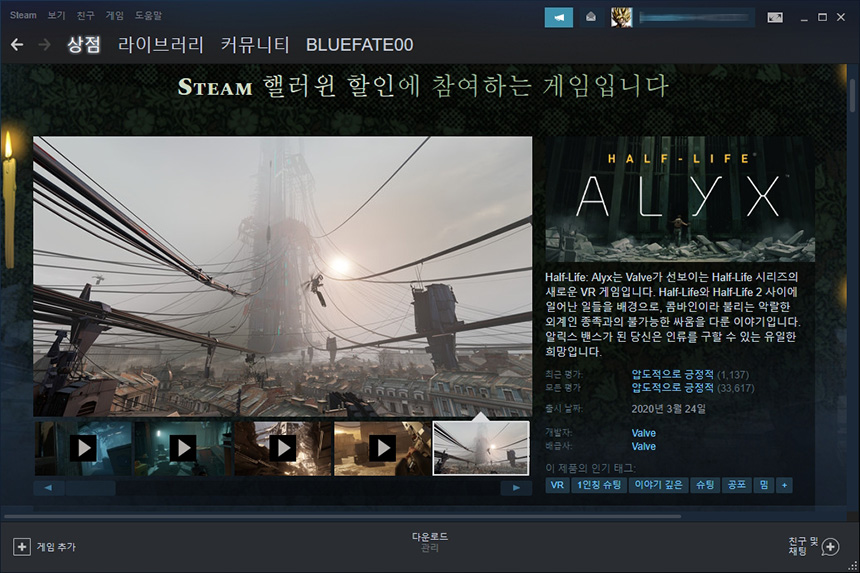Open the announcements megaphone icon
The height and width of the screenshot is (573, 860).
[558, 18]
